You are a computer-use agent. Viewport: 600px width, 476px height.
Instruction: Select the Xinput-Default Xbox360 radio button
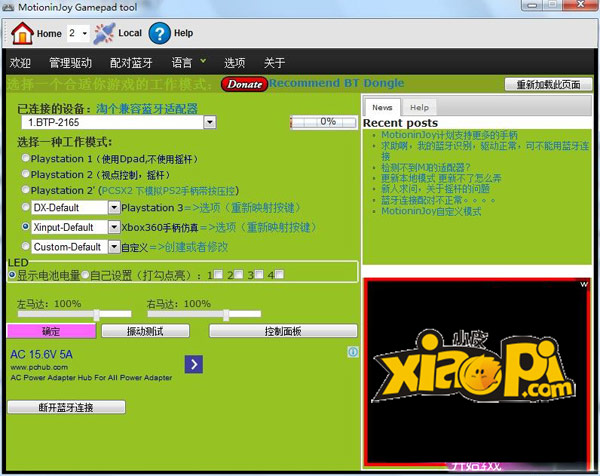point(26,227)
